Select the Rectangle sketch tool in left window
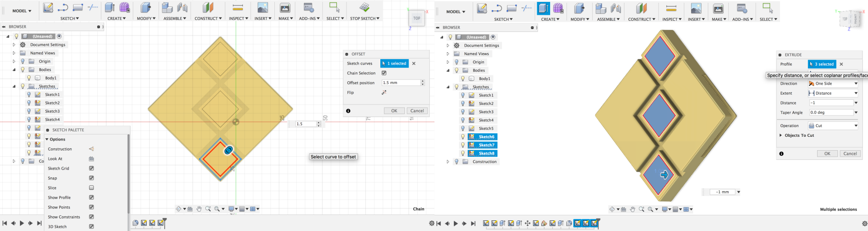The height and width of the screenshot is (231, 868). tap(78, 7)
